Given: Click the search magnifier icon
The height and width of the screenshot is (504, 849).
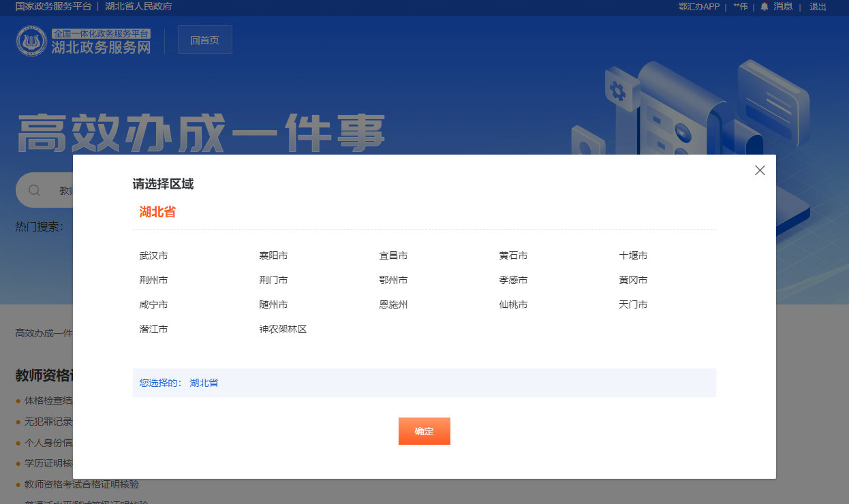Looking at the screenshot, I should click(34, 190).
